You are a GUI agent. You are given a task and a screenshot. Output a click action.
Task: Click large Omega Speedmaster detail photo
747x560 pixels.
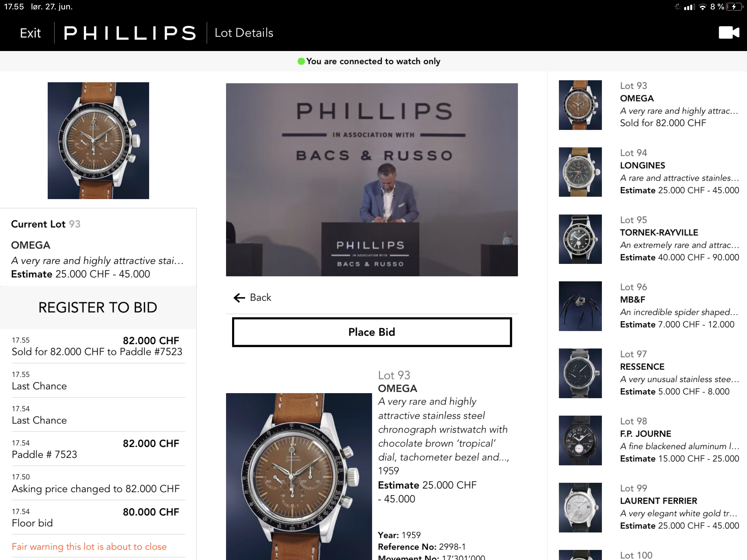point(299,476)
